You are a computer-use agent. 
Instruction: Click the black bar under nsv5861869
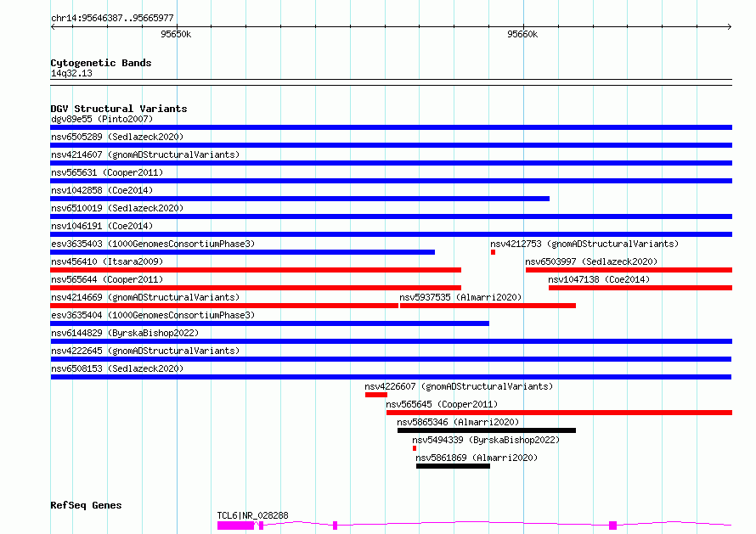pyautogui.click(x=454, y=466)
